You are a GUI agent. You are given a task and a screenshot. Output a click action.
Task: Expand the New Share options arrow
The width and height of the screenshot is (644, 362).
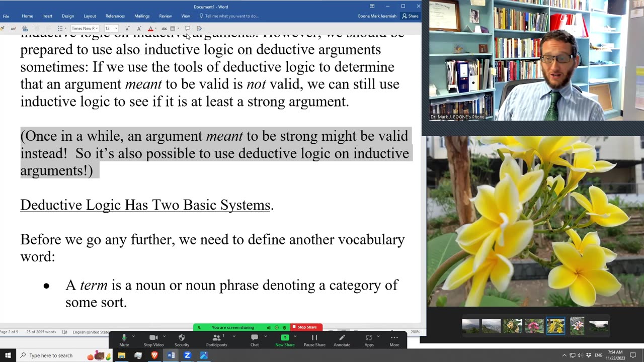(295, 336)
